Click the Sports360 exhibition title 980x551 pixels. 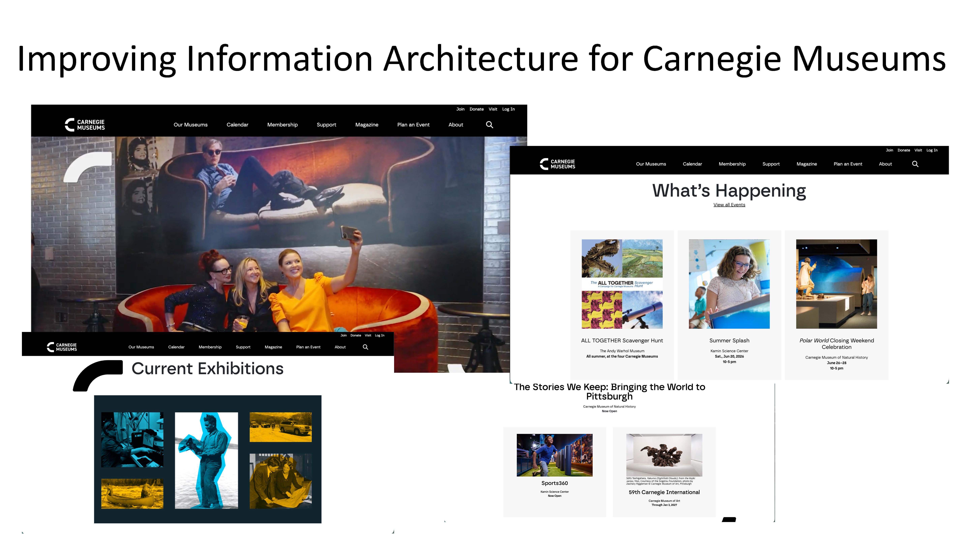click(555, 483)
